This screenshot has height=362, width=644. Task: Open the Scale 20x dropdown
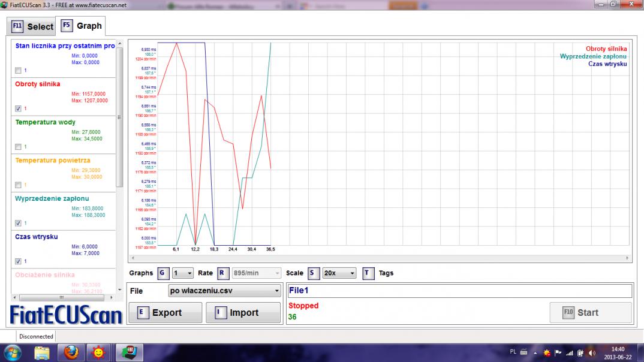[x=339, y=273]
